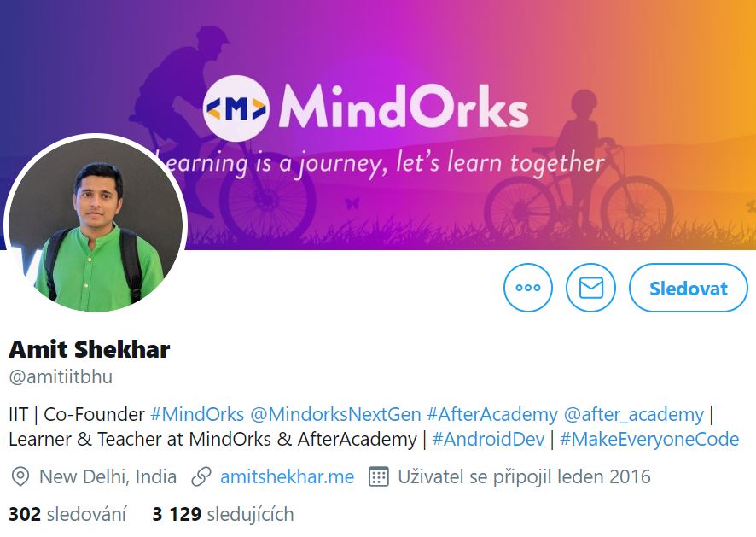This screenshot has width=756, height=537.
Task: Click the calendar joined-date icon
Action: 379,476
